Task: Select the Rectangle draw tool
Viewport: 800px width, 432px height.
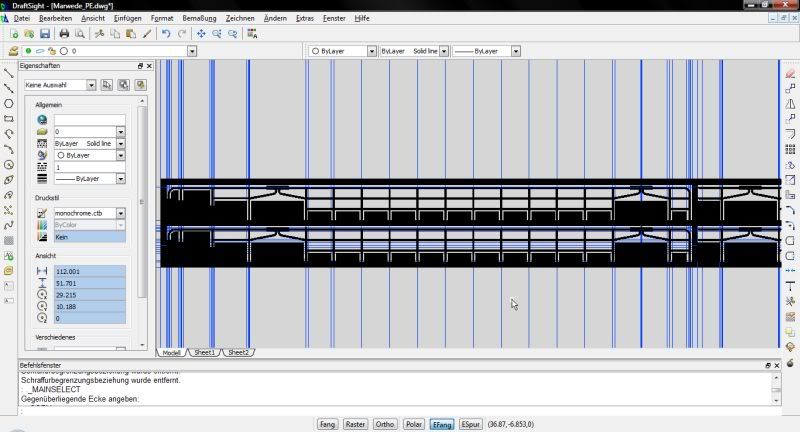Action: pos(9,119)
